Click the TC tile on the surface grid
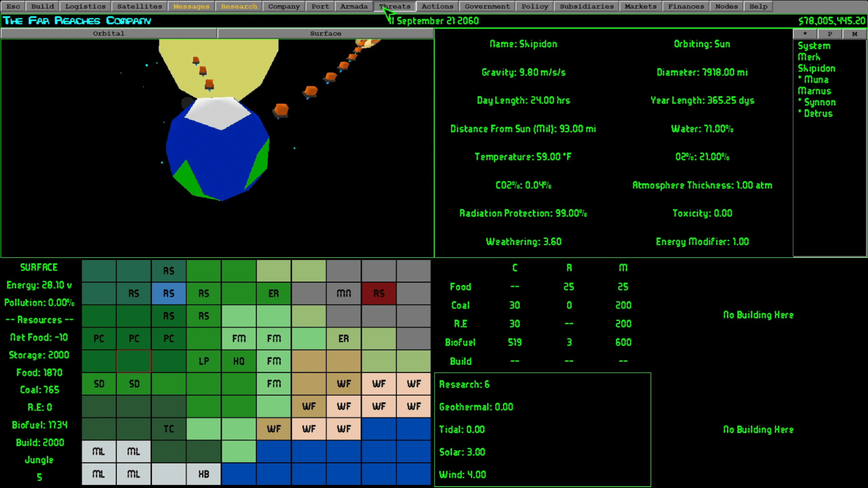The height and width of the screenshot is (488, 868). (169, 429)
